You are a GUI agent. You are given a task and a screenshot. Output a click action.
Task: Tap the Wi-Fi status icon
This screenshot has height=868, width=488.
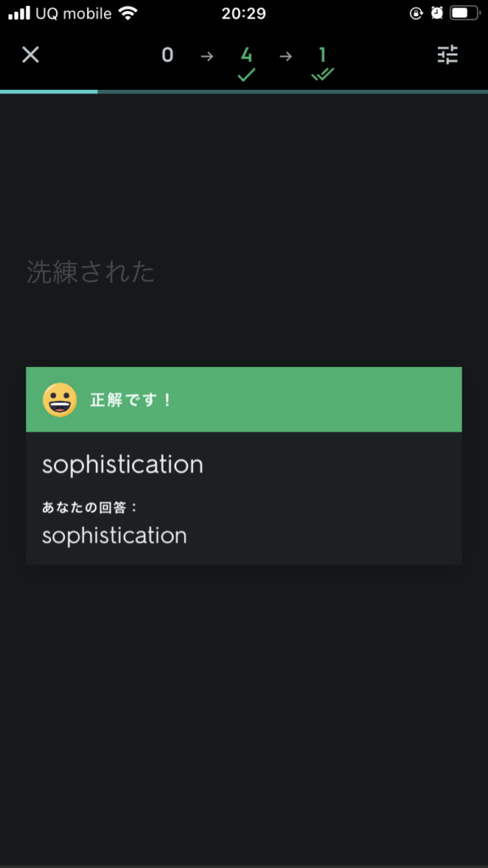(x=128, y=14)
